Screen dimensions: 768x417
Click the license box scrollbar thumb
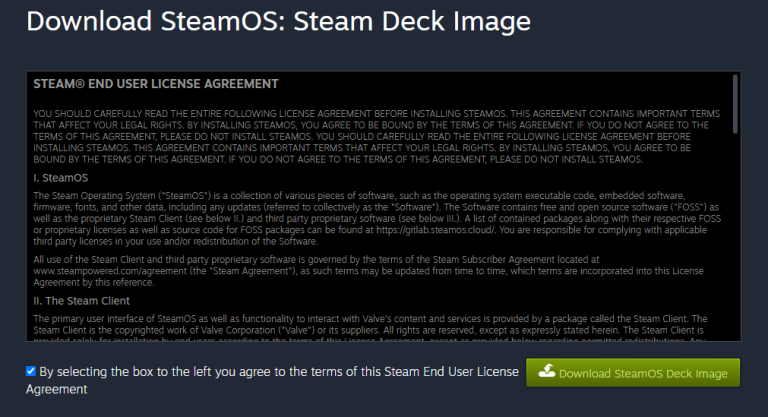[x=735, y=104]
